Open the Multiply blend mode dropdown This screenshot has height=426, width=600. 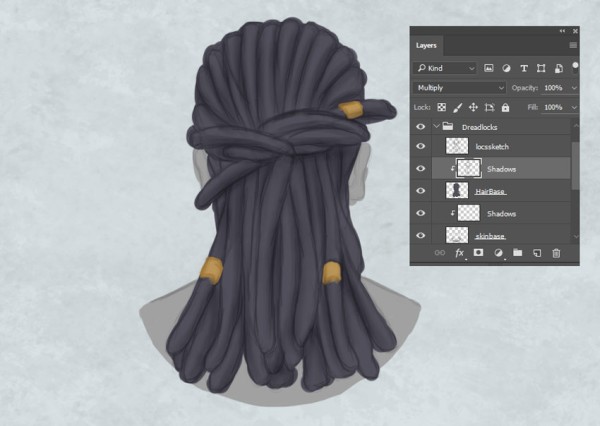pos(460,88)
